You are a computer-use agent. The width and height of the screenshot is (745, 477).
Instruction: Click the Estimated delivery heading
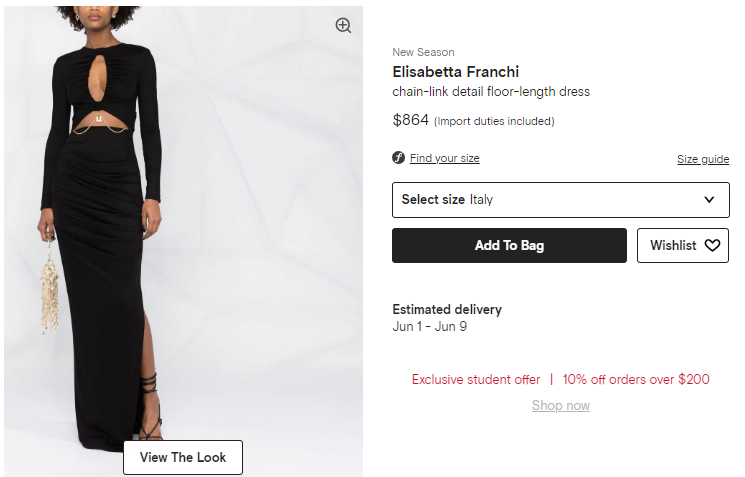[446, 309]
